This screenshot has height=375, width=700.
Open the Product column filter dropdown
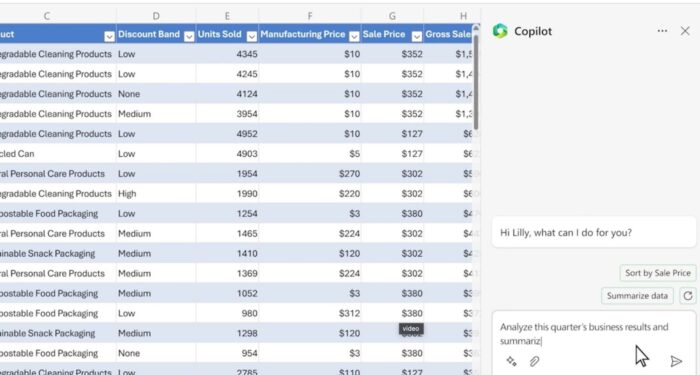[109, 37]
